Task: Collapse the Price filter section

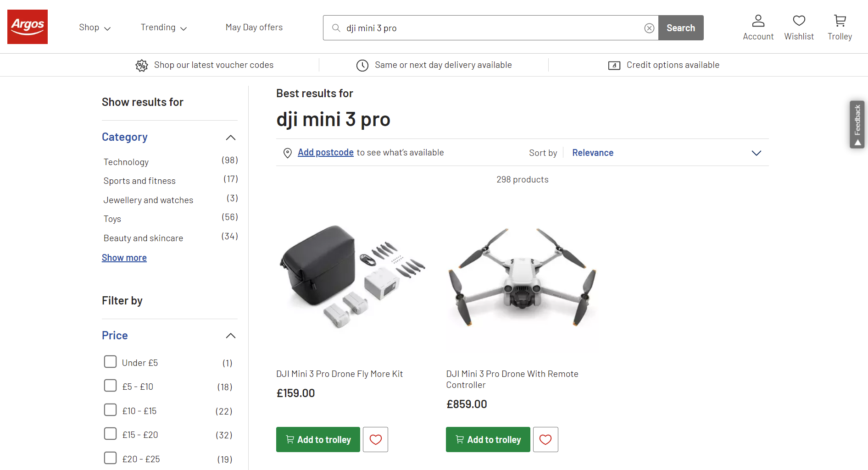Action: pos(231,336)
